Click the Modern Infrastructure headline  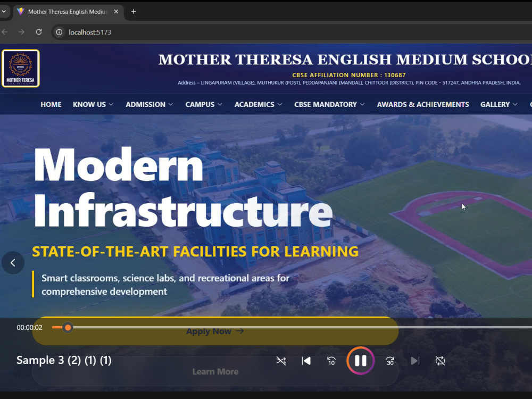point(183,188)
